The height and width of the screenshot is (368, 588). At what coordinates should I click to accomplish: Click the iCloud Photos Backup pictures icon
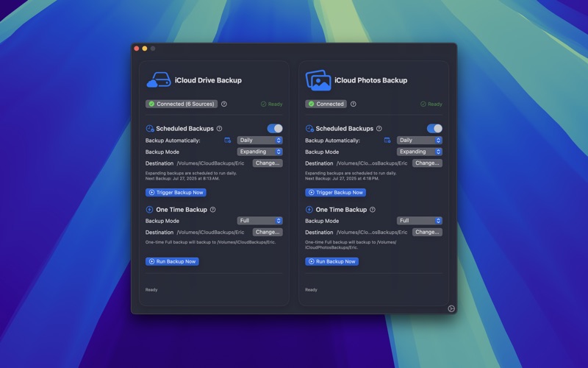318,80
